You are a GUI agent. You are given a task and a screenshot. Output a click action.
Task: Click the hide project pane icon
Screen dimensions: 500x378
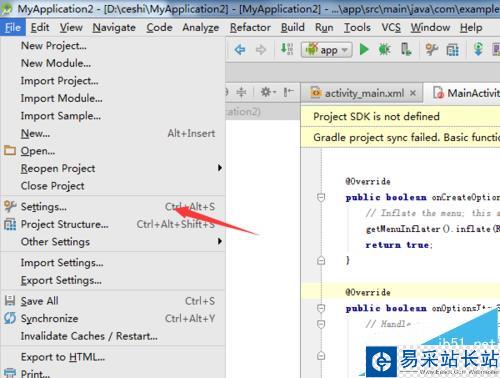288,92
